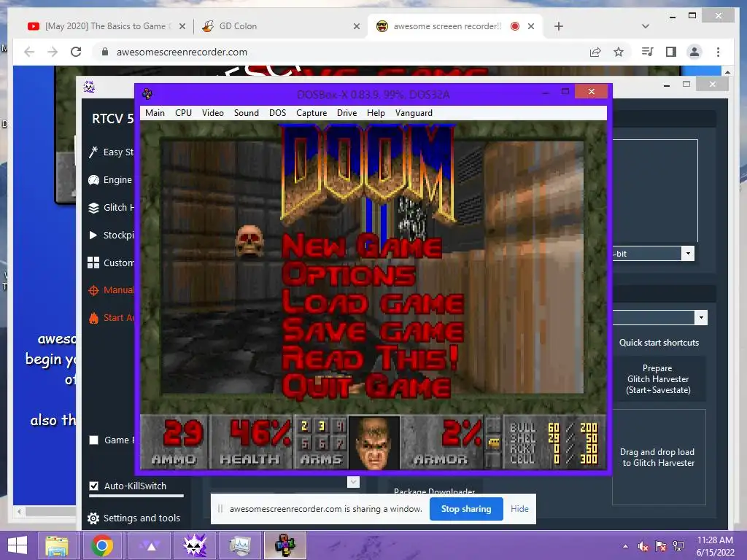Click the Doomguy face in status bar
747x560 pixels.
coord(374,443)
